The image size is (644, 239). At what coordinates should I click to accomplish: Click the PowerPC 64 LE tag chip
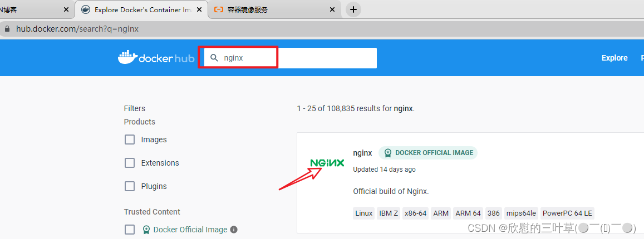pyautogui.click(x=567, y=213)
